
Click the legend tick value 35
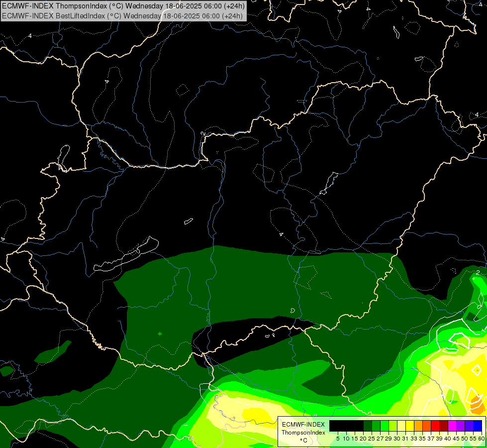(422, 439)
